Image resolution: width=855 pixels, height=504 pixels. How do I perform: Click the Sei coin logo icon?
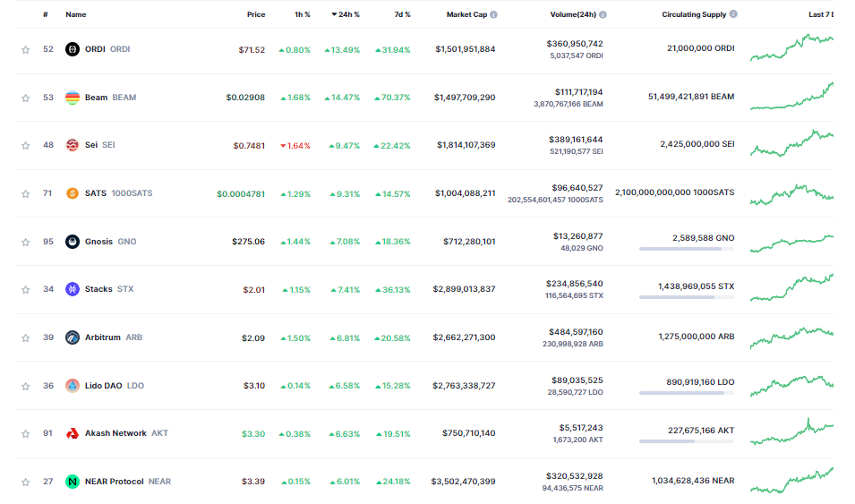pos(73,145)
